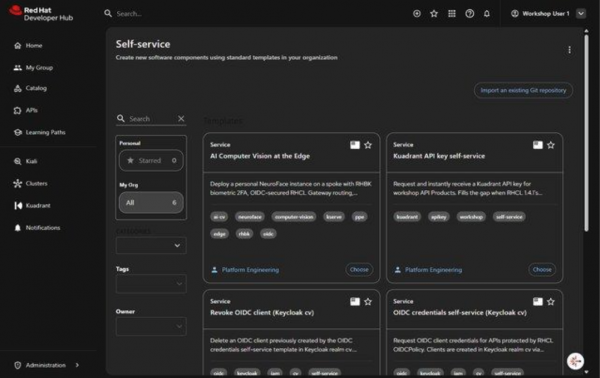Click the Learning Paths graduation cap icon
Image resolution: width=600 pixels, height=378 pixels.
pyautogui.click(x=18, y=132)
